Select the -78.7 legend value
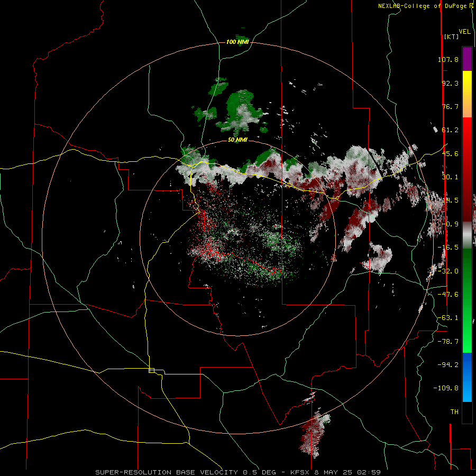Viewport: 476px width, 476px height. (448, 342)
